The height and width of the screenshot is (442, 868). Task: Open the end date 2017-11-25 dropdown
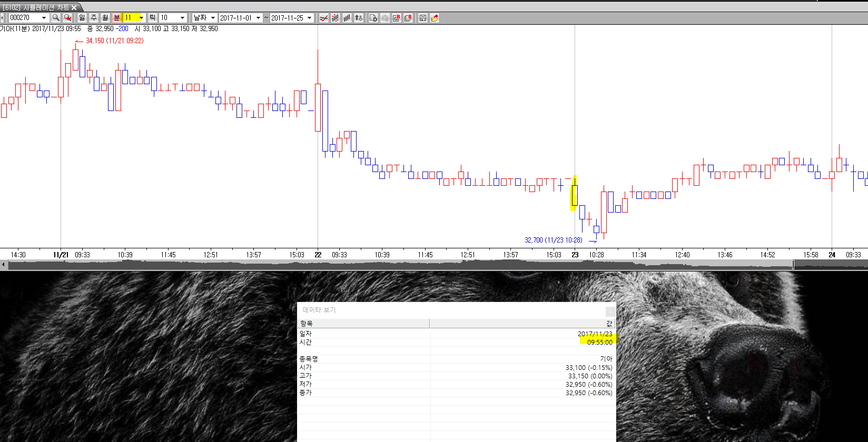309,18
